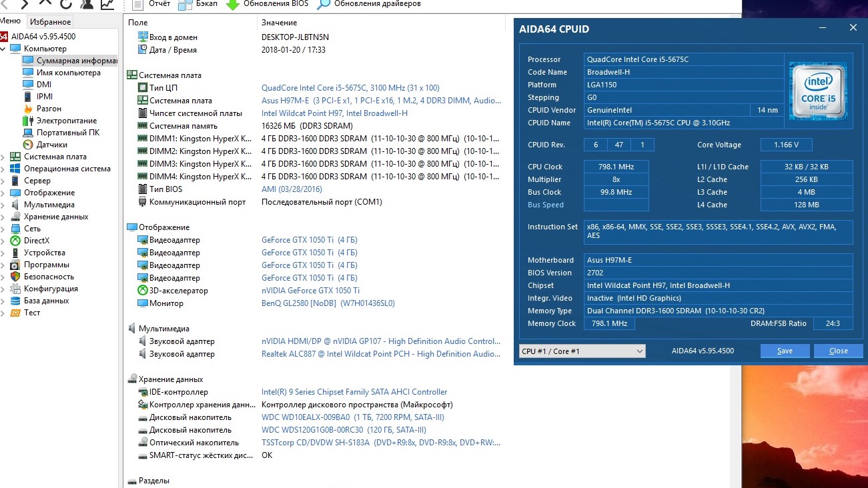Screen dimensions: 868x488
Task: Click the BIOS Version value 2702
Action: pyautogui.click(x=719, y=273)
